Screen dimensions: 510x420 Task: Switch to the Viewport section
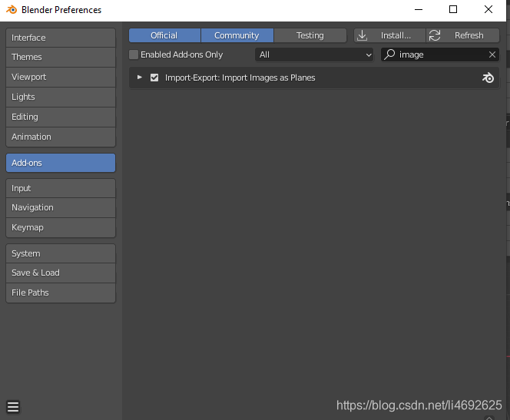coord(61,77)
